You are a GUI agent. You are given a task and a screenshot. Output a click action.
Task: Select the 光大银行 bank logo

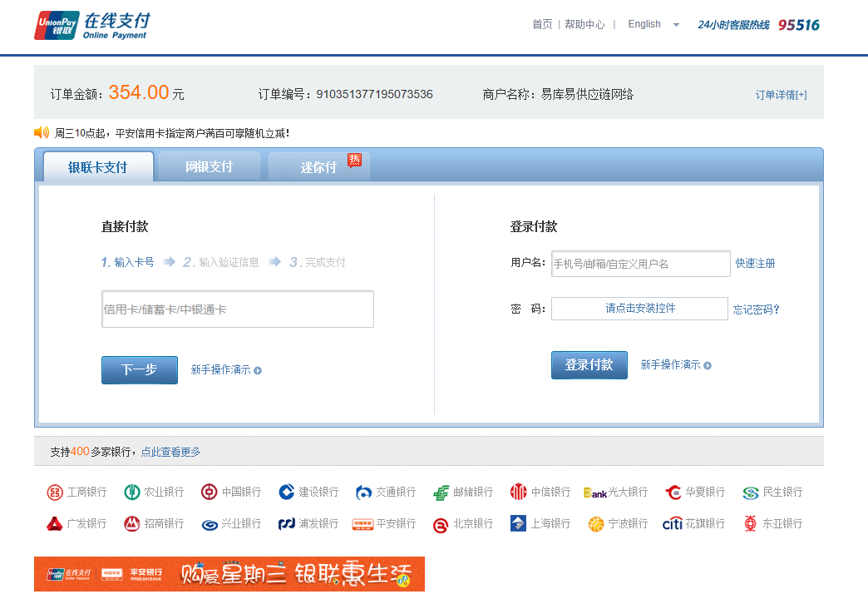[595, 493]
